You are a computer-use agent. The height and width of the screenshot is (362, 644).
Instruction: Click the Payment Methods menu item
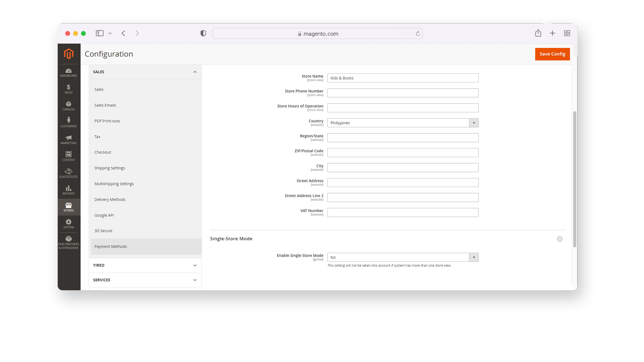[x=110, y=246]
